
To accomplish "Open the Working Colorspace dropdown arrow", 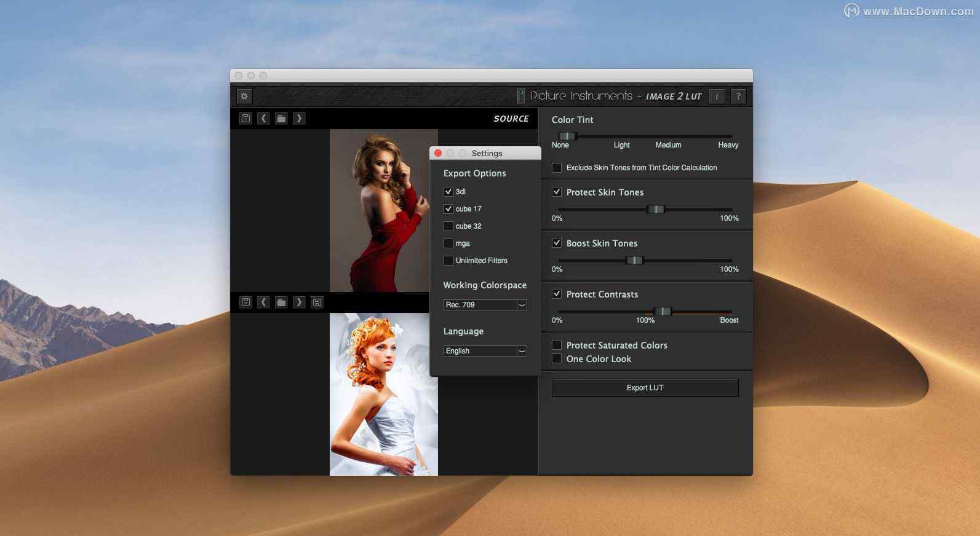I will click(x=522, y=305).
